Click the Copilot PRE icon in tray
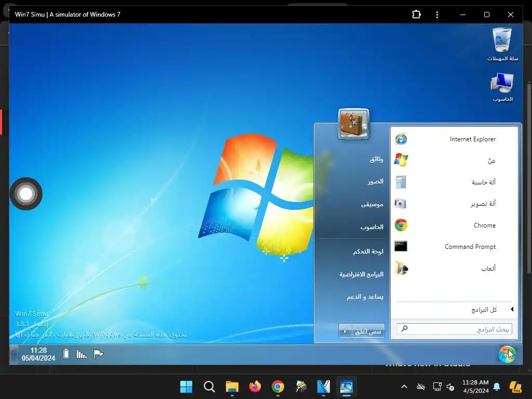Screen dimensions: 532x399 click(x=515, y=387)
